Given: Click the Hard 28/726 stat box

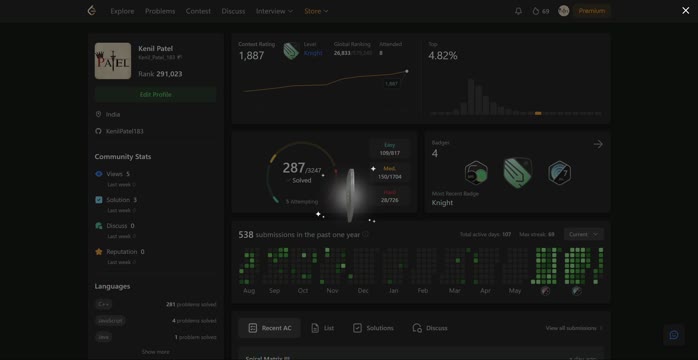Looking at the screenshot, I should (x=390, y=196).
